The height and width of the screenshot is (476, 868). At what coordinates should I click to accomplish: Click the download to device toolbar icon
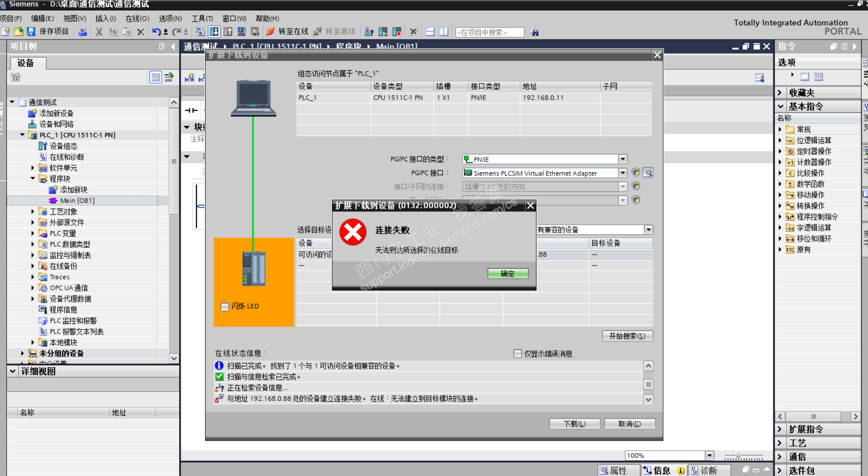coord(214,32)
